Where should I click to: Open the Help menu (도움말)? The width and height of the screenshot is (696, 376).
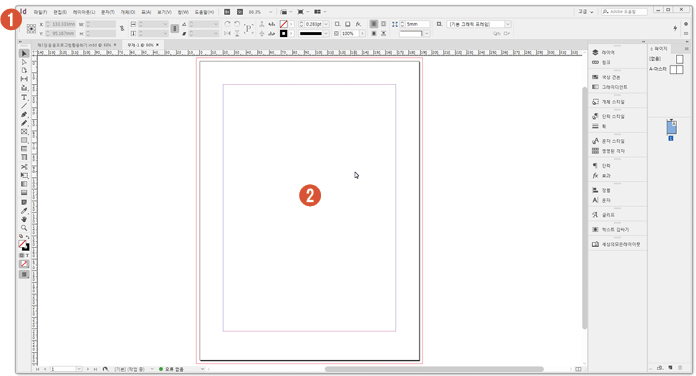204,12
